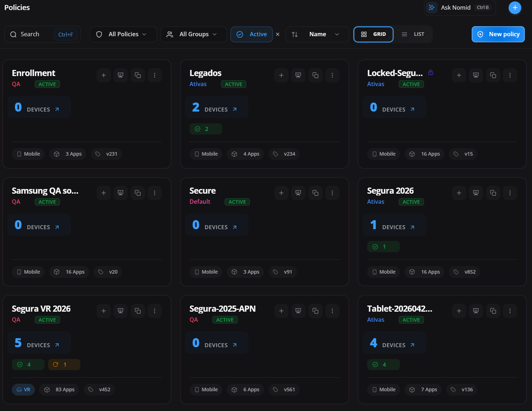The image size is (532, 411).
Task: Open the All Policies dropdown
Action: tap(123, 34)
